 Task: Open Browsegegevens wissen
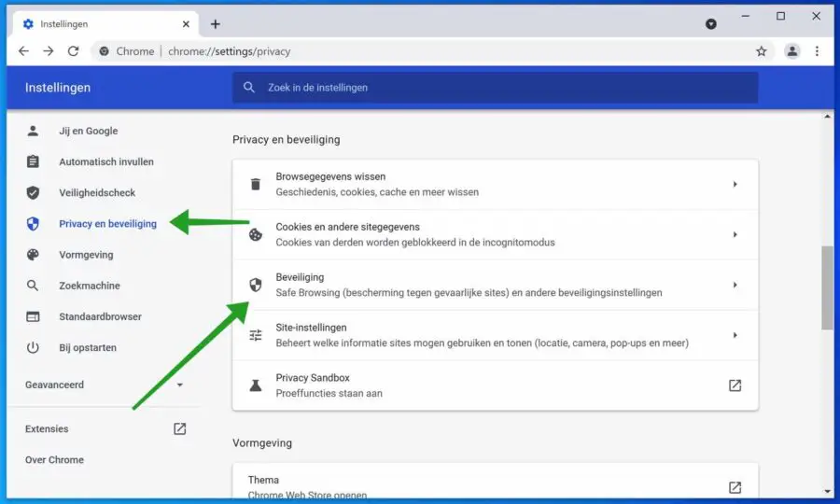pyautogui.click(x=495, y=184)
